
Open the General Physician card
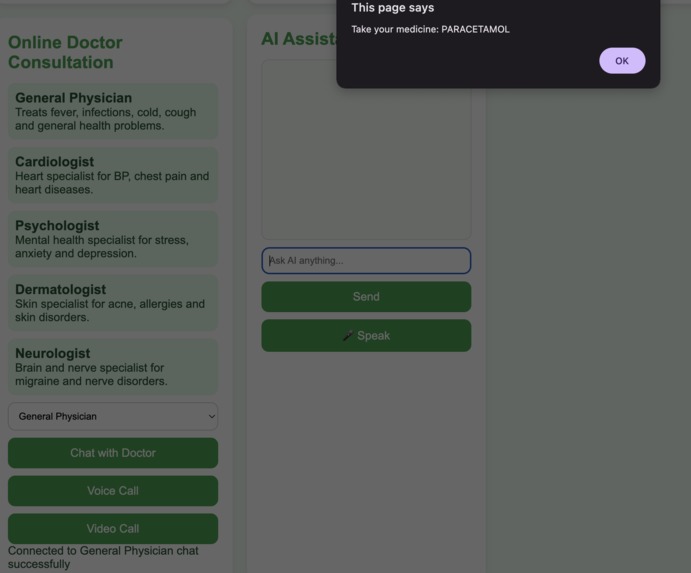(x=113, y=111)
